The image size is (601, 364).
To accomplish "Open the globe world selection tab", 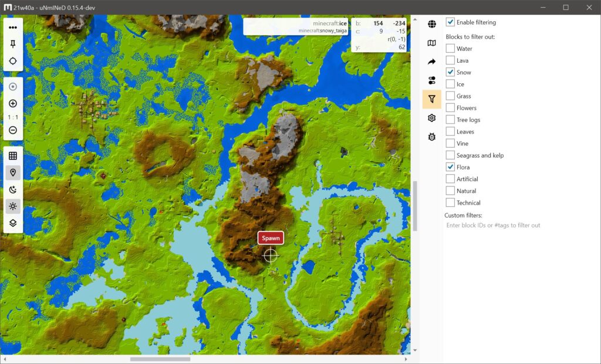I will pyautogui.click(x=432, y=24).
